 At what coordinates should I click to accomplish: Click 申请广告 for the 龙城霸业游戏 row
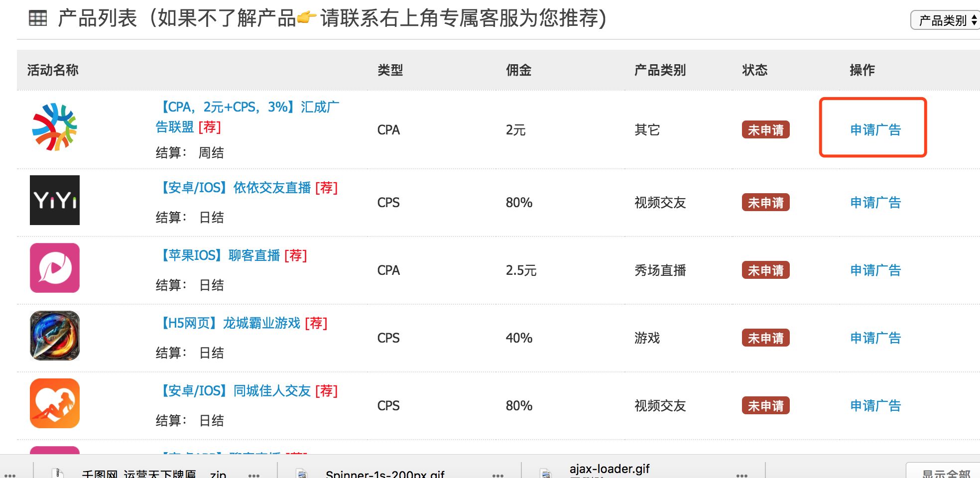875,338
